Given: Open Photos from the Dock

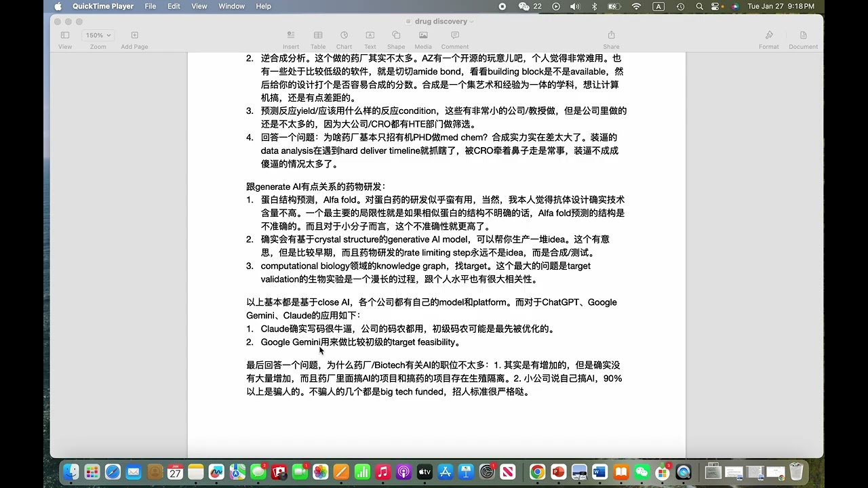Looking at the screenshot, I should click(320, 472).
